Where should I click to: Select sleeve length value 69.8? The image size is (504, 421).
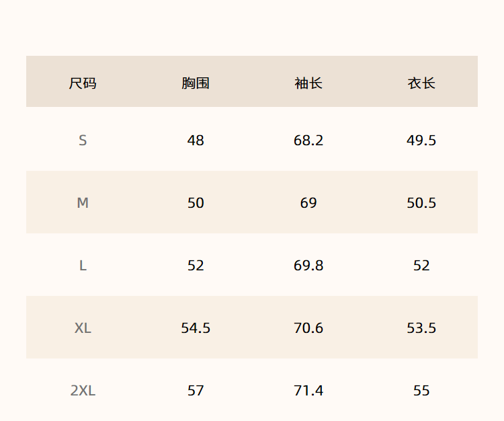[308, 266]
